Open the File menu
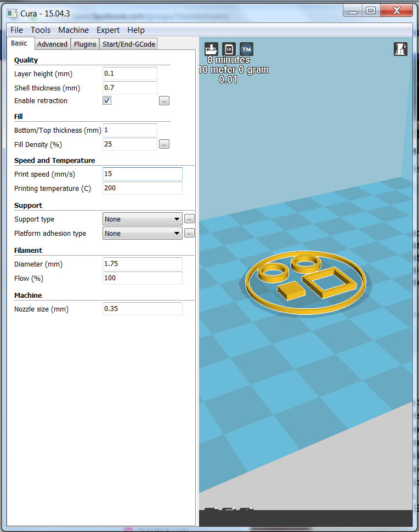The width and height of the screenshot is (419, 532). 16,30
